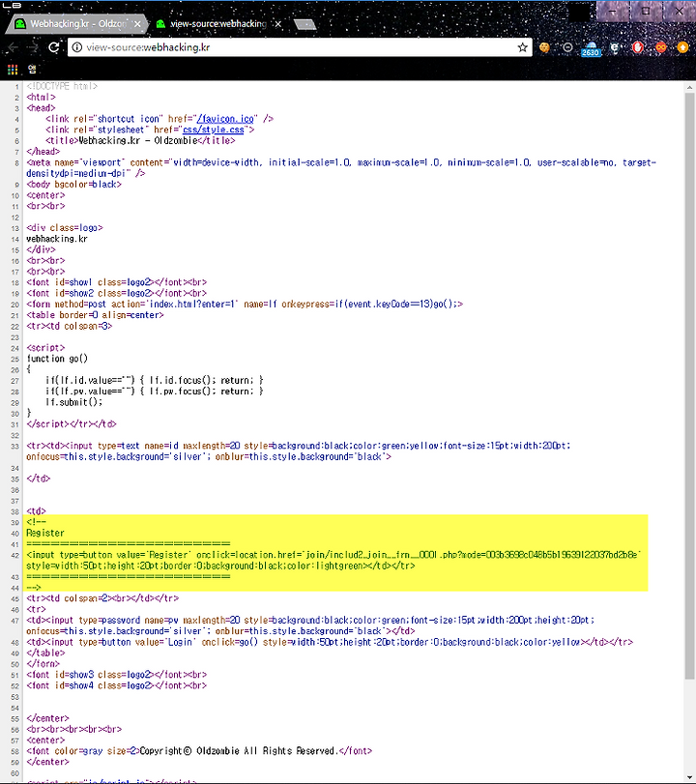The image size is (696, 784).
Task: Click 'webhacking.kr' text on line 14
Action: tap(57, 239)
